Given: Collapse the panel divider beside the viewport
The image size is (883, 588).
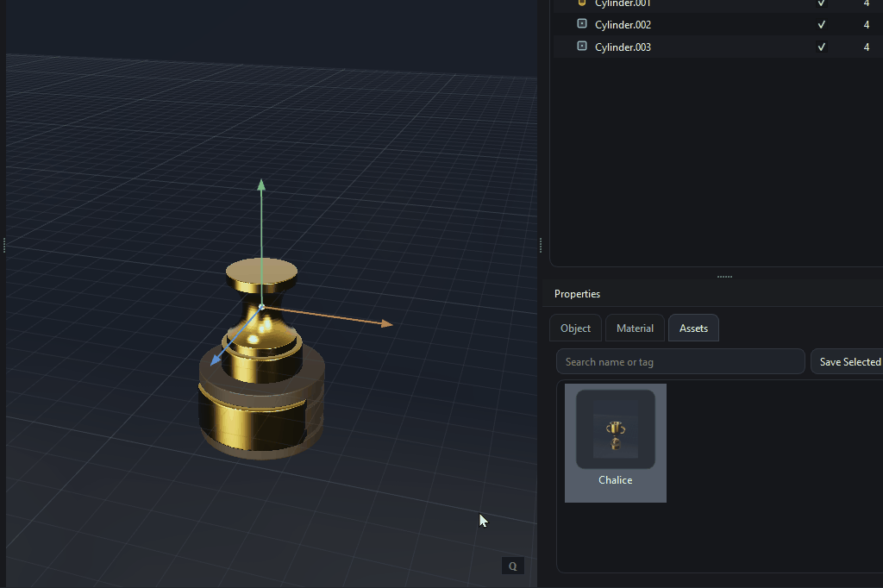Looking at the screenshot, I should [x=540, y=245].
